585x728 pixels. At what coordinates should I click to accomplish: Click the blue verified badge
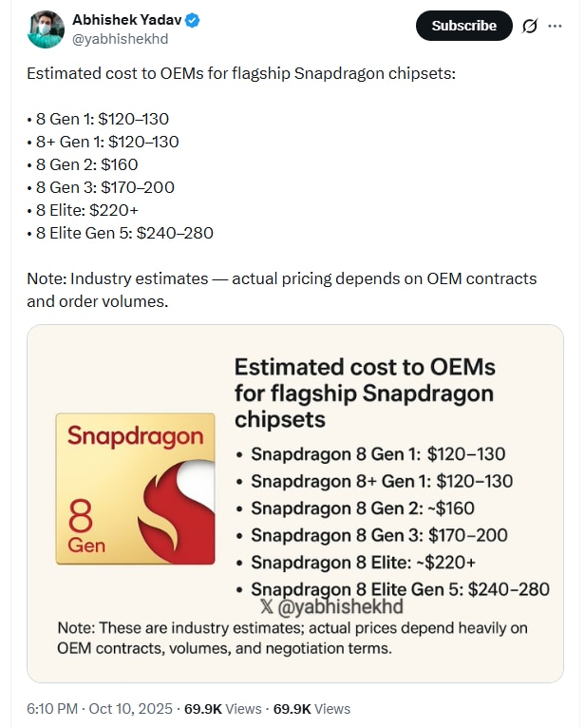click(193, 20)
